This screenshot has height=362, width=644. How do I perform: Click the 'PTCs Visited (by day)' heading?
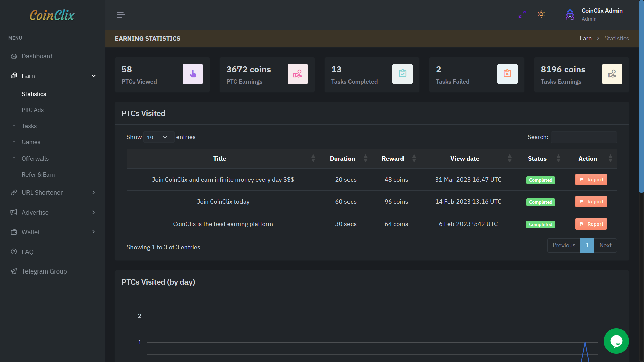[x=158, y=282]
